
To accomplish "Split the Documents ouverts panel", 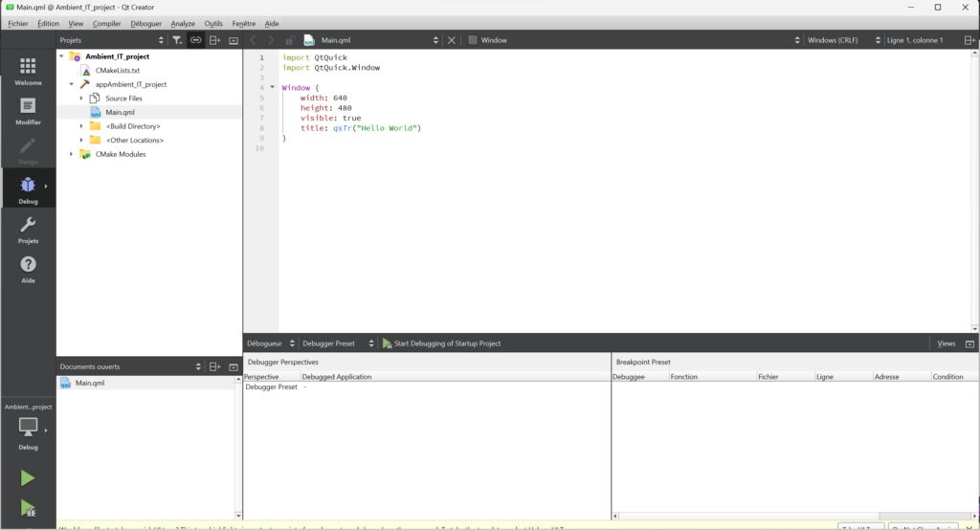I will tap(214, 366).
